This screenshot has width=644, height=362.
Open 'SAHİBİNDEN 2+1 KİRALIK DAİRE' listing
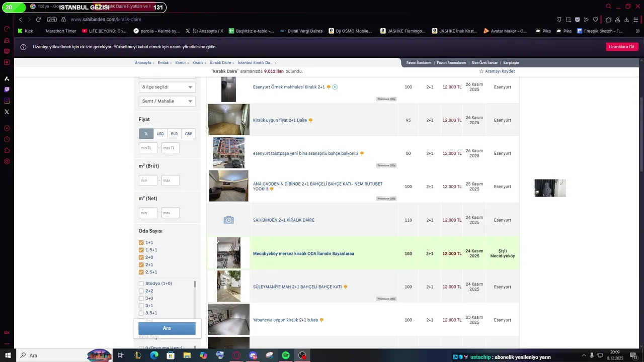[284, 220]
